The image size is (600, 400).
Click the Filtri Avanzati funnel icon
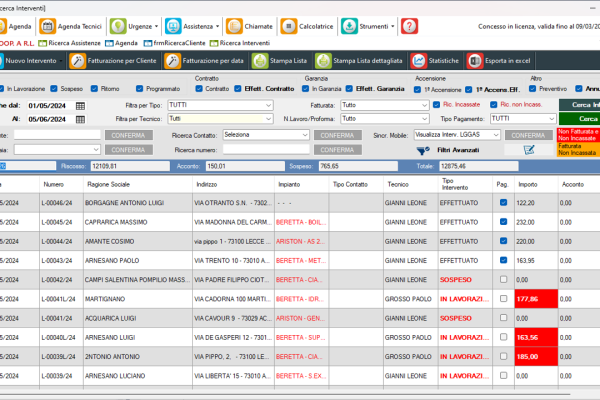pos(423,150)
